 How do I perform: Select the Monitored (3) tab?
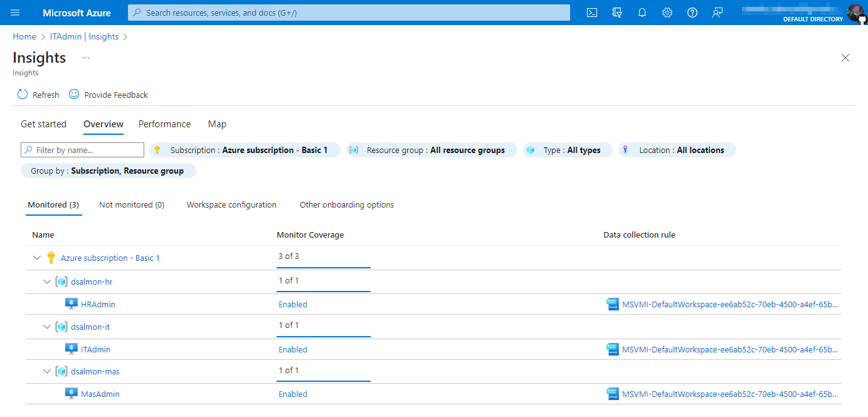pyautogui.click(x=55, y=205)
